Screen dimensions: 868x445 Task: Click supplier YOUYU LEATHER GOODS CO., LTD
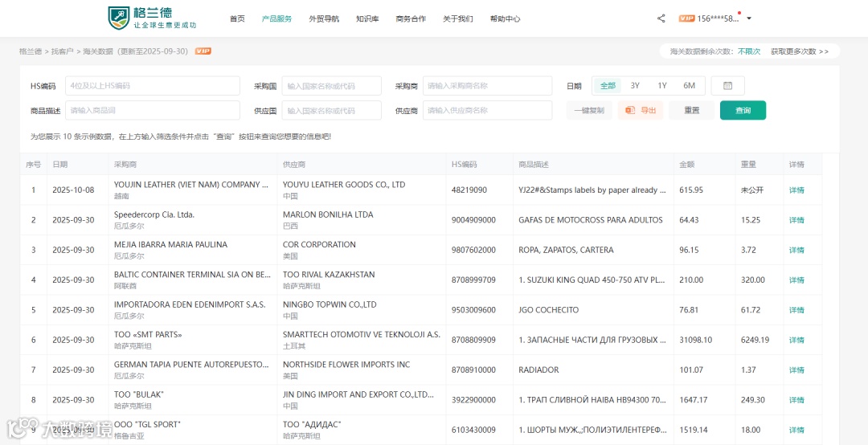pos(344,185)
